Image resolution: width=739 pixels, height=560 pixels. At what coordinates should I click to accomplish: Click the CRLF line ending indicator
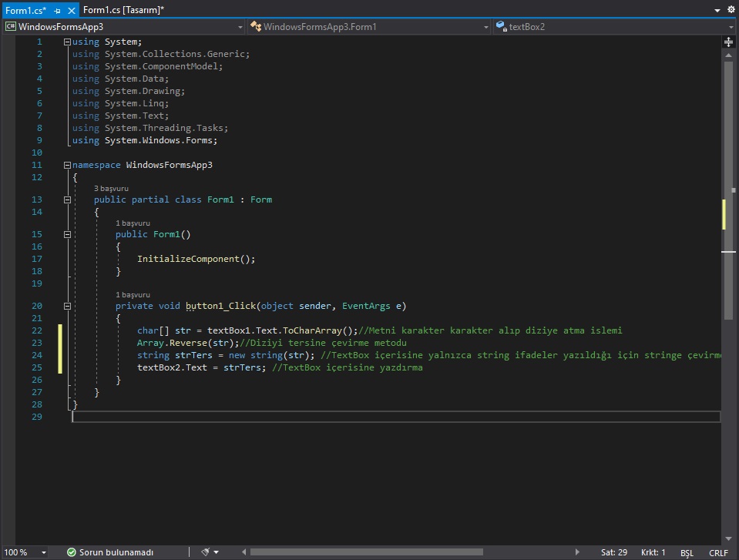[x=719, y=553]
